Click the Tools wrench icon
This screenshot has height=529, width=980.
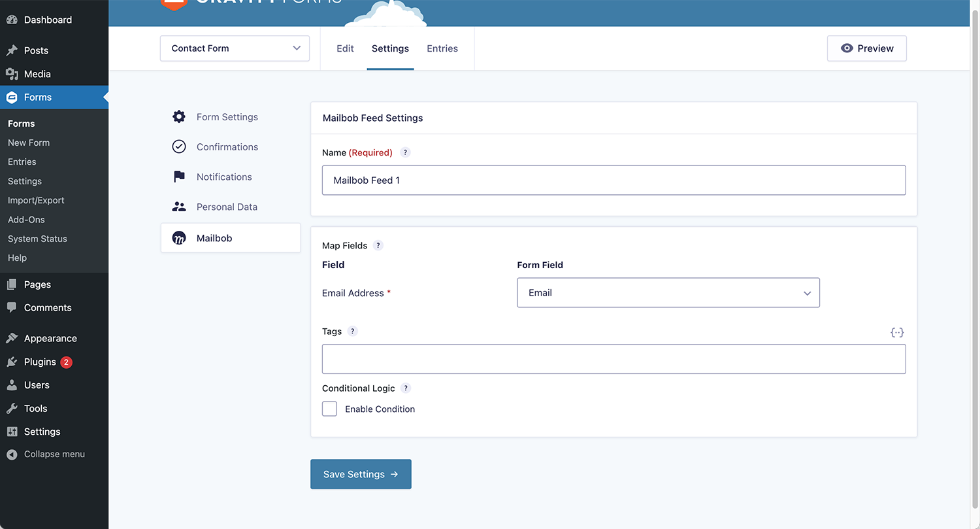(x=12, y=409)
